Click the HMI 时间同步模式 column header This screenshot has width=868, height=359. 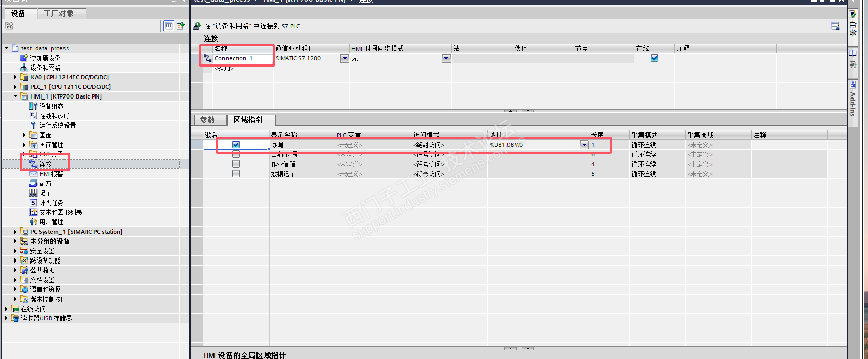[x=401, y=48]
